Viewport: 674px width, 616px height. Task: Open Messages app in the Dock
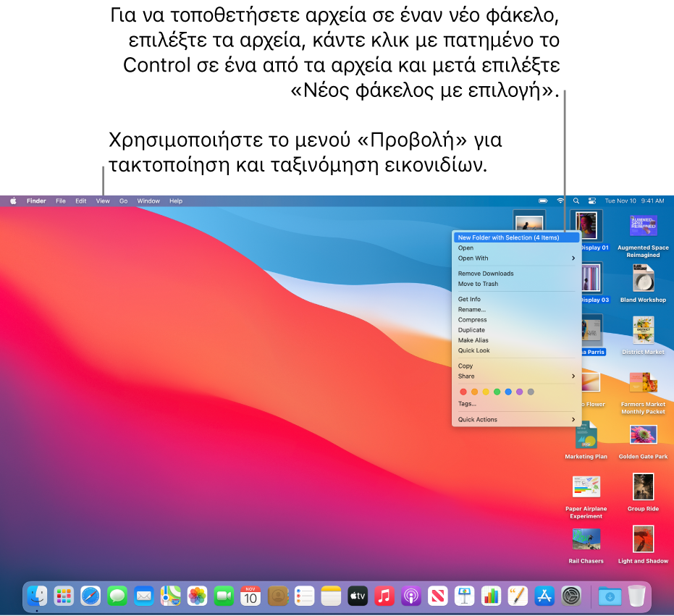(117, 596)
